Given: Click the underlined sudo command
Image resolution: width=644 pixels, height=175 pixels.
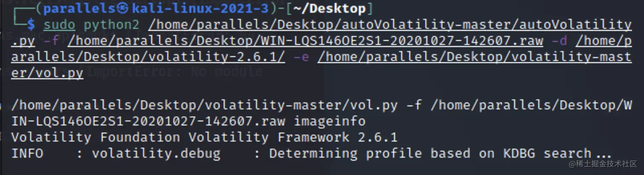Looking at the screenshot, I should (60, 25).
